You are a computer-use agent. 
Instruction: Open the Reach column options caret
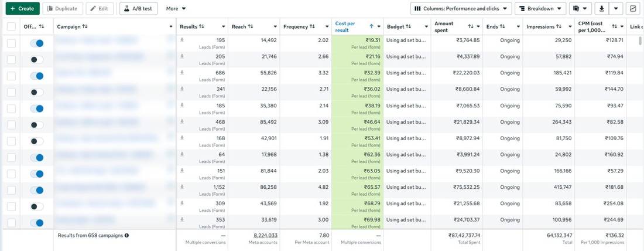pos(275,27)
